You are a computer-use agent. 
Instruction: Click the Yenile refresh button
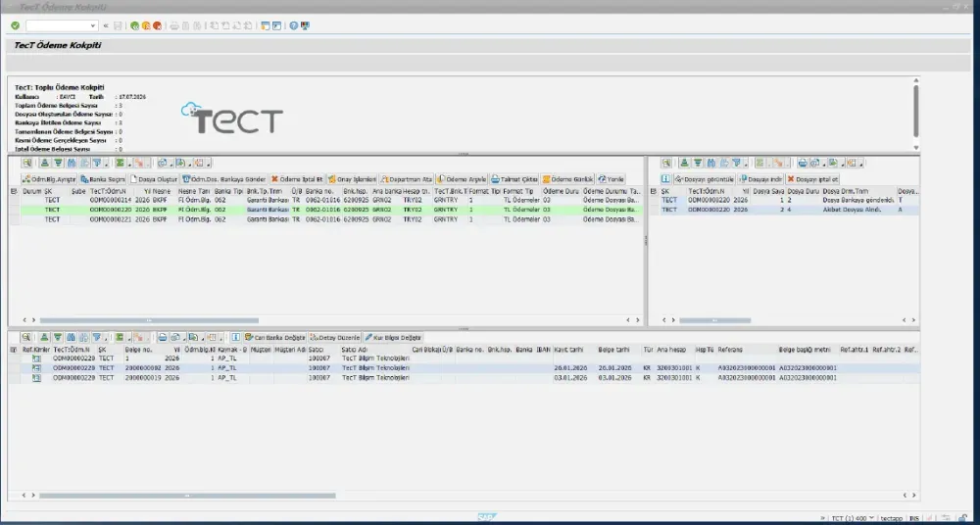pos(612,178)
